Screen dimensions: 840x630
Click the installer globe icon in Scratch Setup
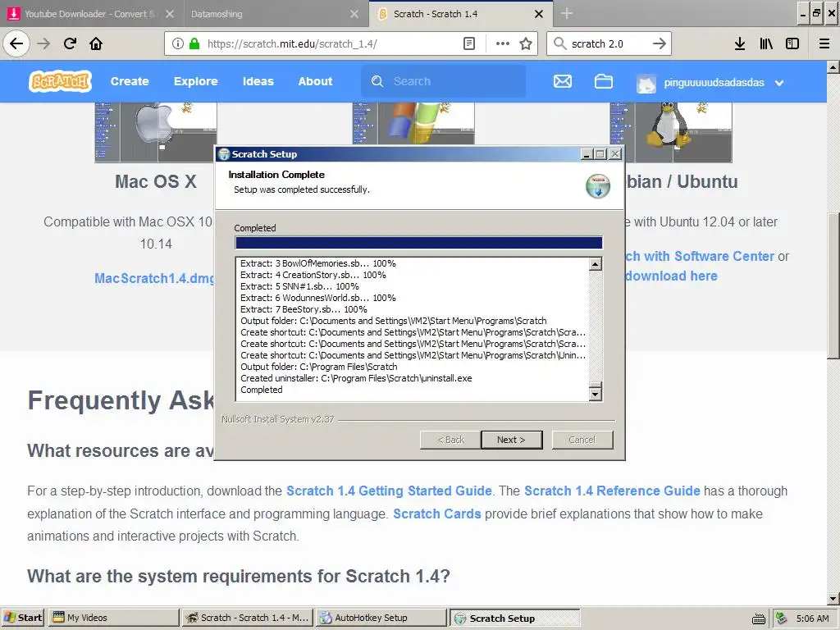click(598, 186)
